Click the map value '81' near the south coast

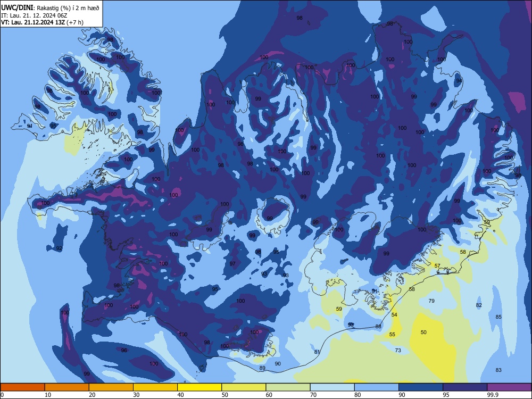tap(317, 352)
